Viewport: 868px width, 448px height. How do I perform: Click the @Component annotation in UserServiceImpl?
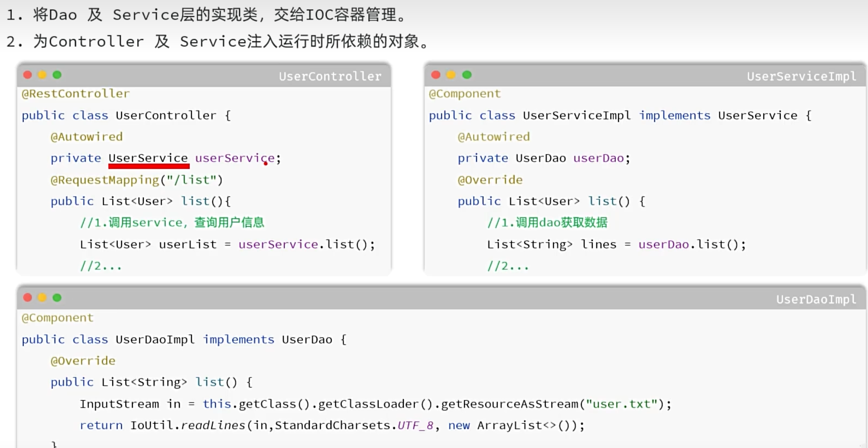pos(464,93)
